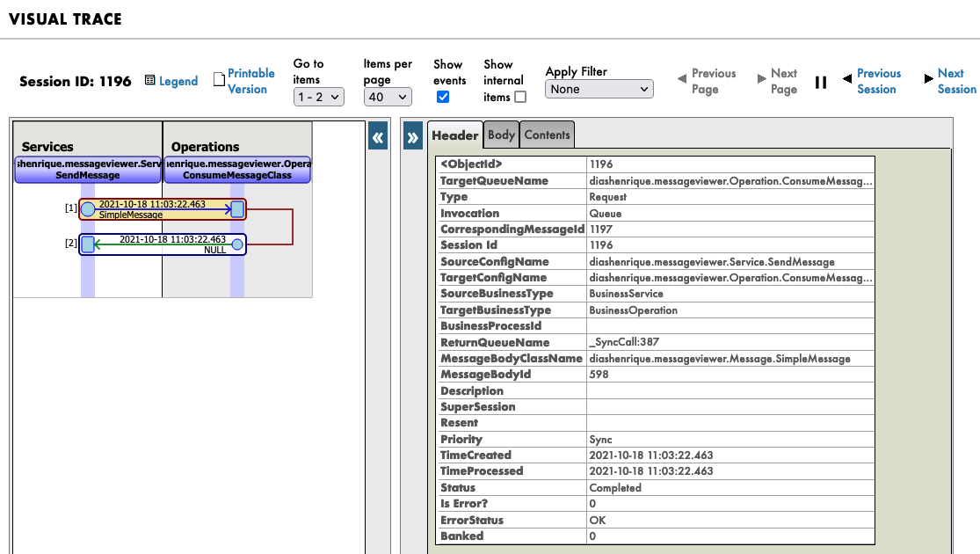Expand pane with double-right arrow button
The height and width of the screenshot is (554, 980).
point(413,137)
